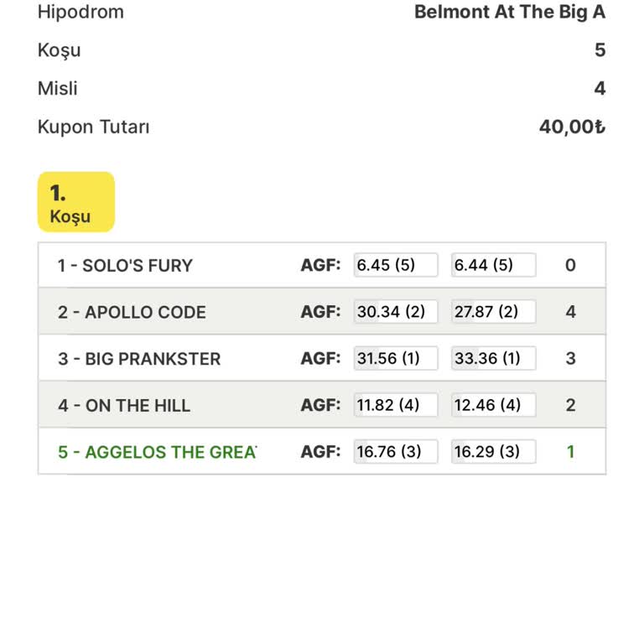Select the AGF value 30.34 (2)
Screen dimensions: 644x644
pos(395,312)
